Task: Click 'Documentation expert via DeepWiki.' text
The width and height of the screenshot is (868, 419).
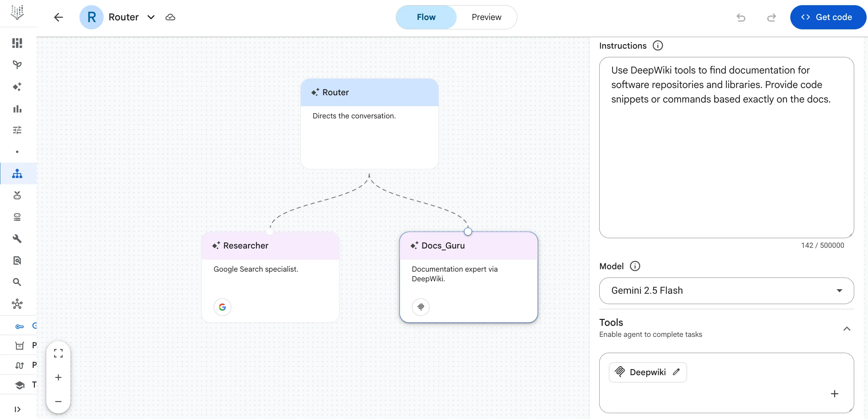Action: (455, 274)
